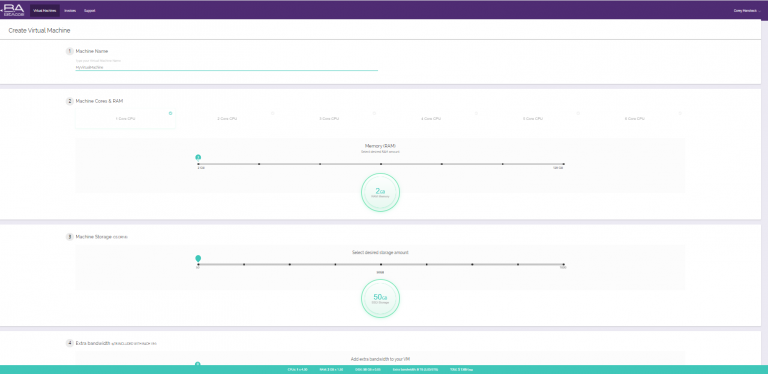
Task: Set RAM slider to the middle tick
Action: coord(381,164)
